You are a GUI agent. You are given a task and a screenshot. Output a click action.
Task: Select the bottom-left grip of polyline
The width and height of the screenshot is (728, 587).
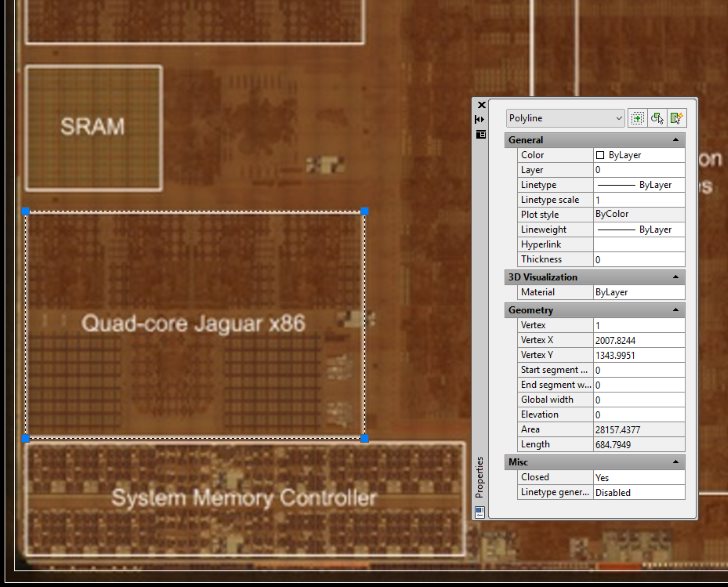coord(26,438)
